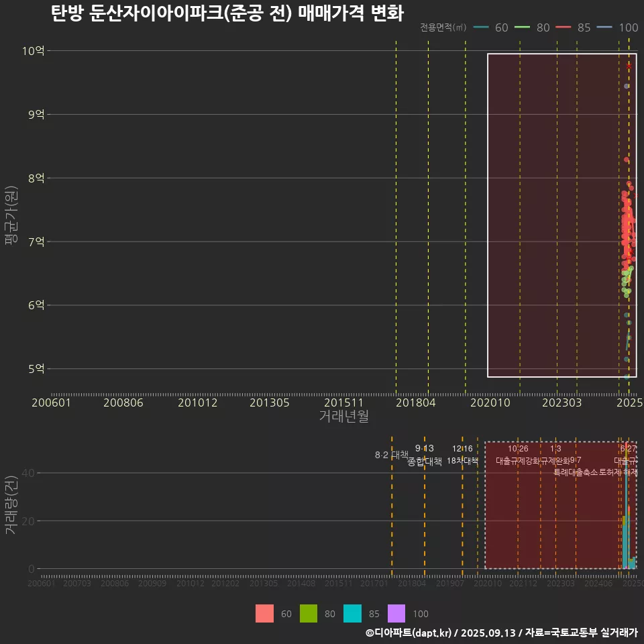
Task: Click the green 80 swatch in bottom legend
Action: [309, 614]
